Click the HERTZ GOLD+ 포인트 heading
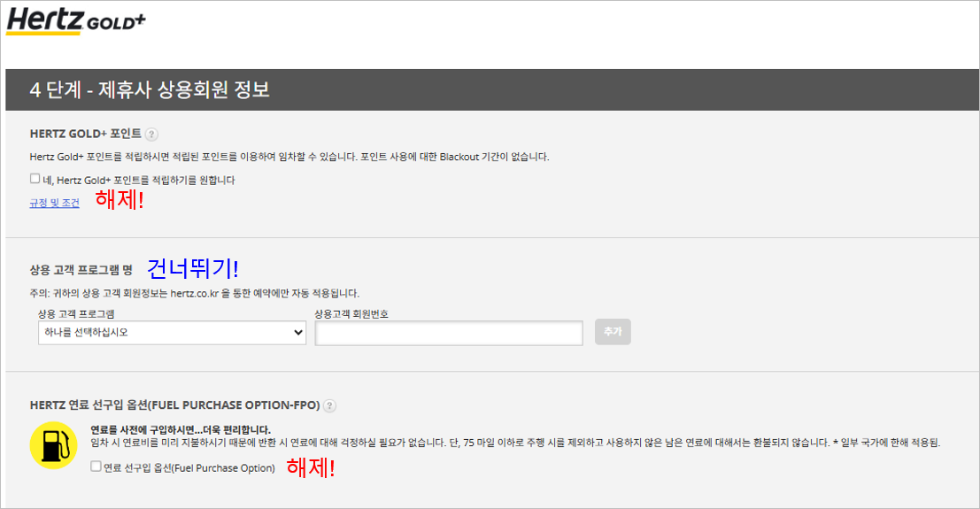This screenshot has height=509, width=980. click(86, 134)
